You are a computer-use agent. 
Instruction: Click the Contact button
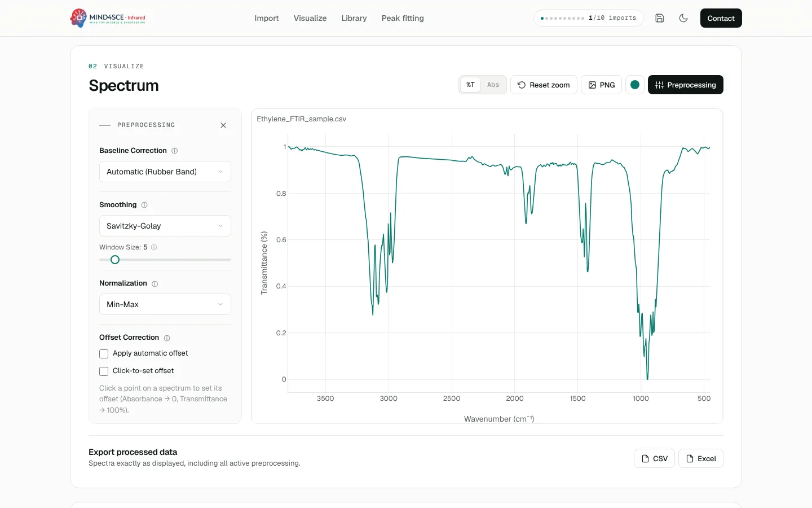coord(721,18)
